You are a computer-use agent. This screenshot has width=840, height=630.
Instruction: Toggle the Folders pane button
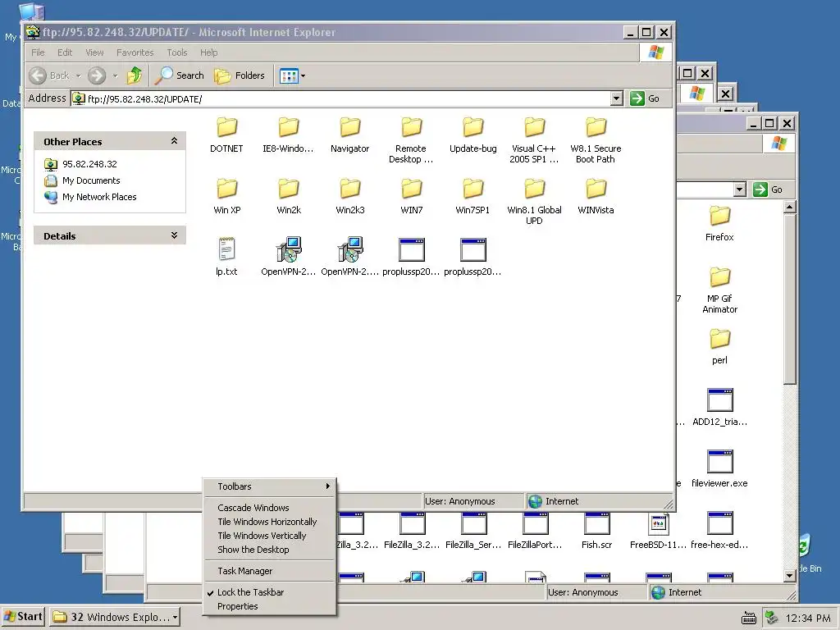tap(240, 75)
